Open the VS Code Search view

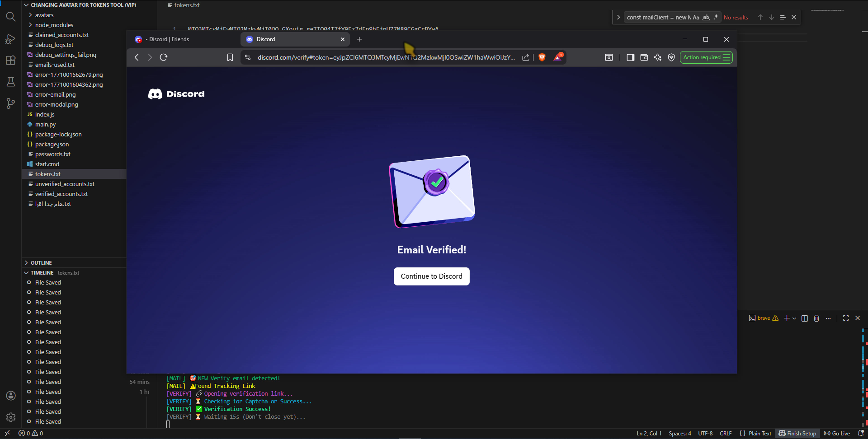pos(11,17)
